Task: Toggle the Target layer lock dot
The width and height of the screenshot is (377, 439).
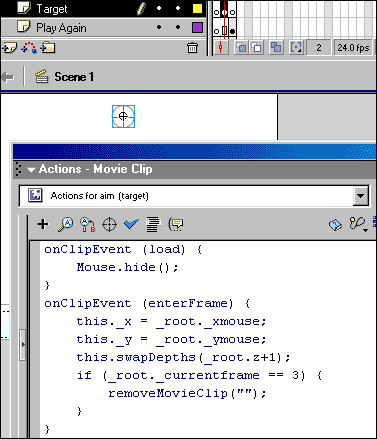Action: pos(178,8)
